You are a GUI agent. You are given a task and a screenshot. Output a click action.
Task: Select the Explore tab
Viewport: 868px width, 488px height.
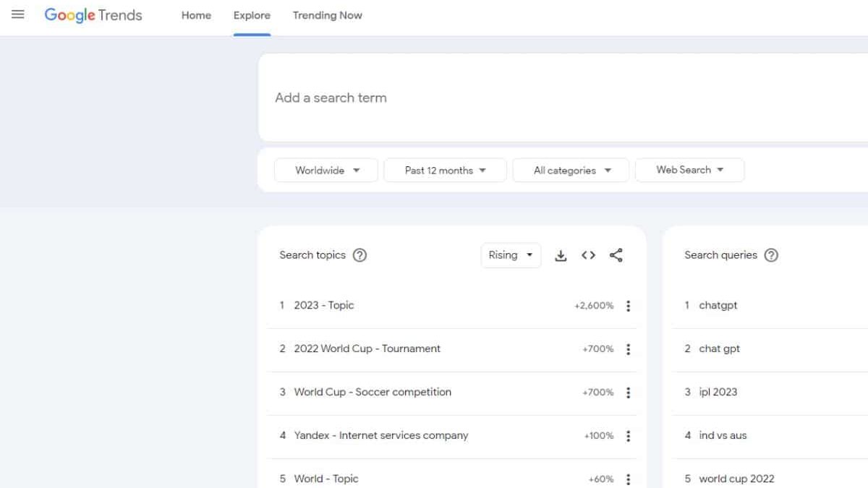click(x=252, y=15)
